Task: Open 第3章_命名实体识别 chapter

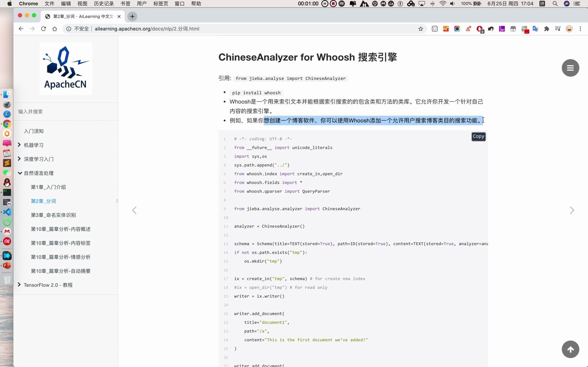Action: [x=53, y=215]
